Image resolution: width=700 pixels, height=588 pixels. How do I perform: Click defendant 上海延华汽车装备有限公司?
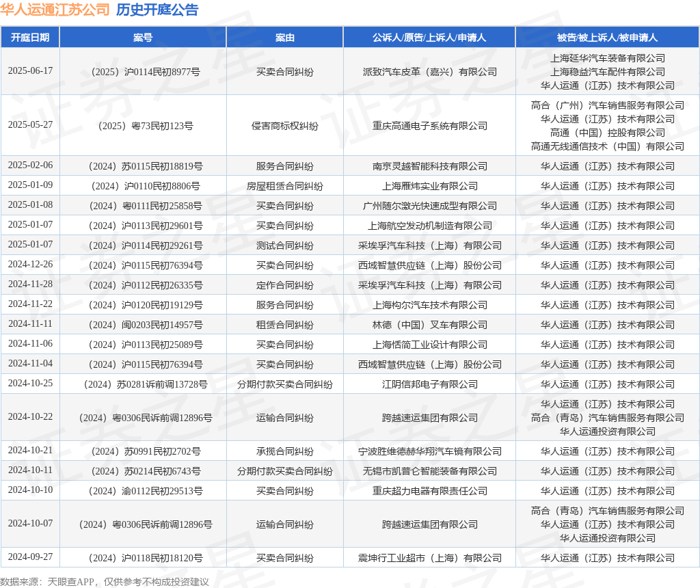[x=607, y=58]
